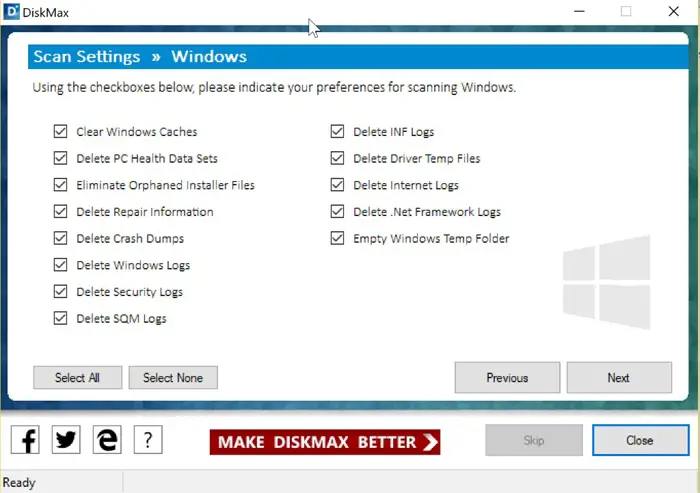Screen dimensions: 700x493
Task: Toggle Eliminate Orphaned Installer Files
Action: 60,185
